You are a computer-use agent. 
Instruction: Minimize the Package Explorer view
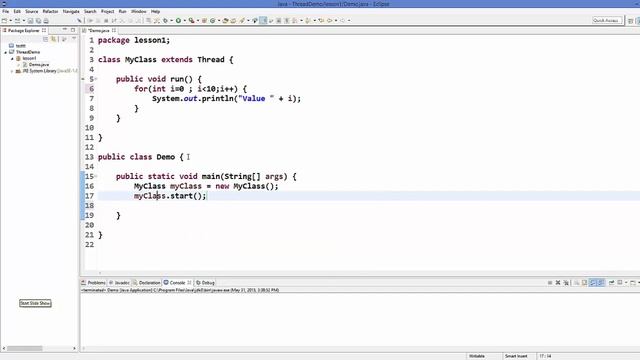(x=64, y=30)
